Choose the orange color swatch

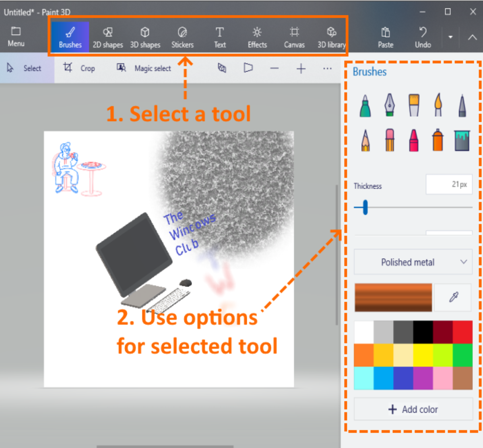(364, 355)
